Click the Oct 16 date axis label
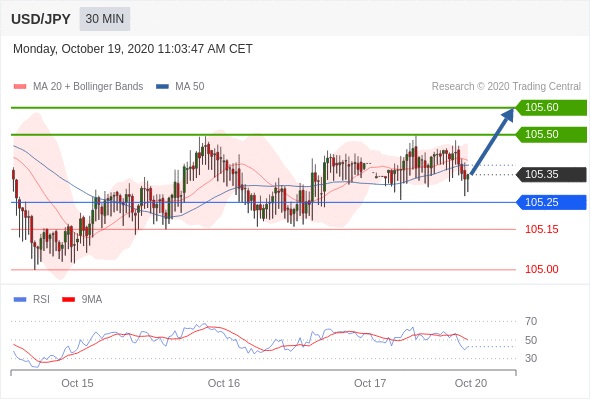 click(224, 383)
